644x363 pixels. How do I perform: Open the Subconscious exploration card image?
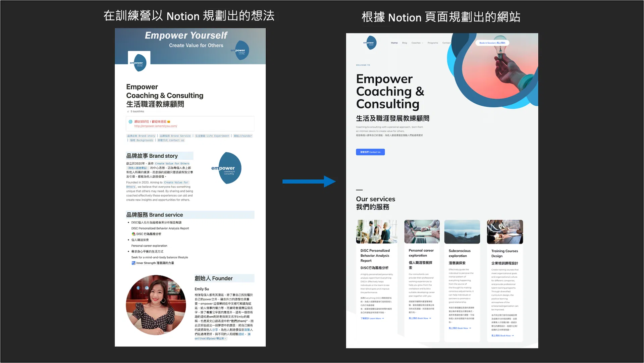[x=462, y=232]
